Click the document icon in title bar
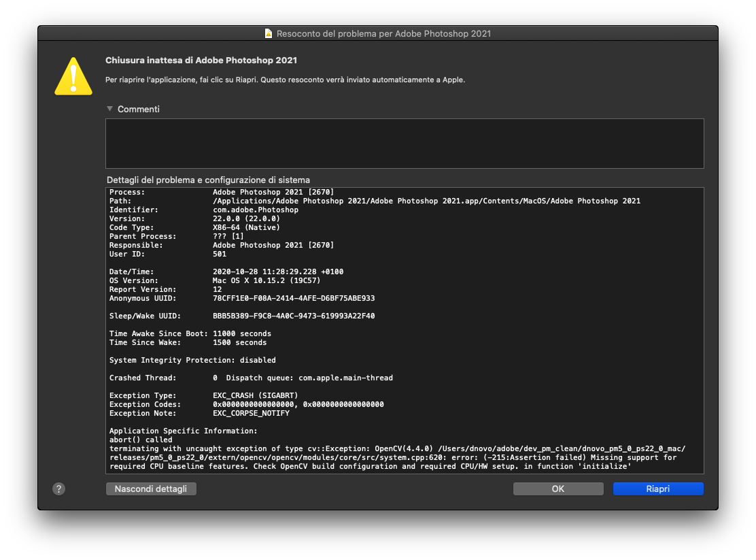The height and width of the screenshot is (560, 756). (x=269, y=33)
